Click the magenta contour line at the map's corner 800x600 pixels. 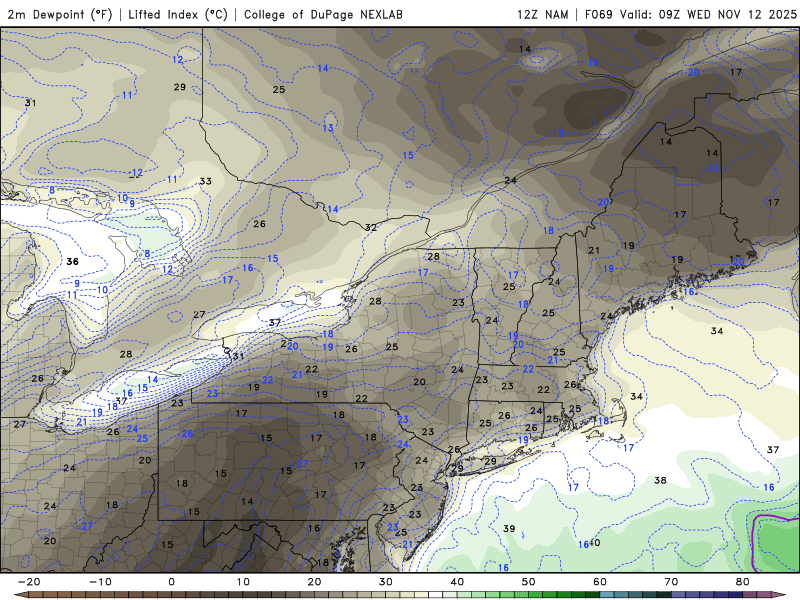755,541
